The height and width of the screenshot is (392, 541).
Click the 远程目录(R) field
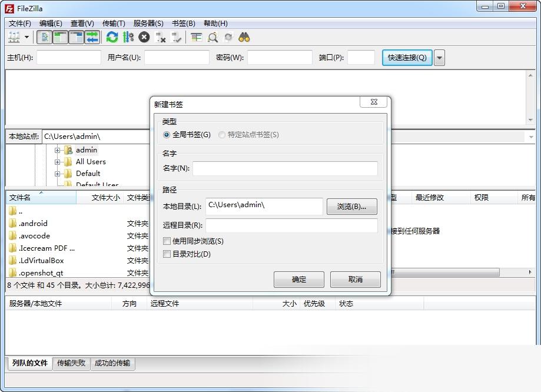(291, 225)
